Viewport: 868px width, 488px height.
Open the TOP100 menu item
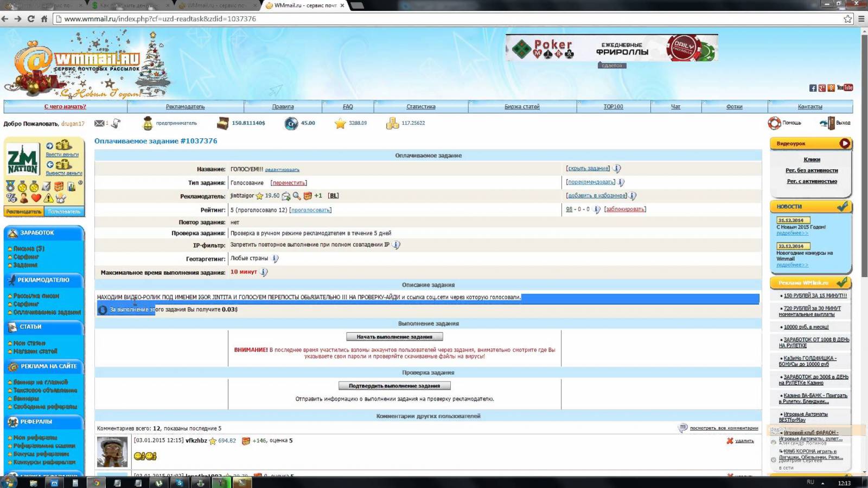point(613,107)
